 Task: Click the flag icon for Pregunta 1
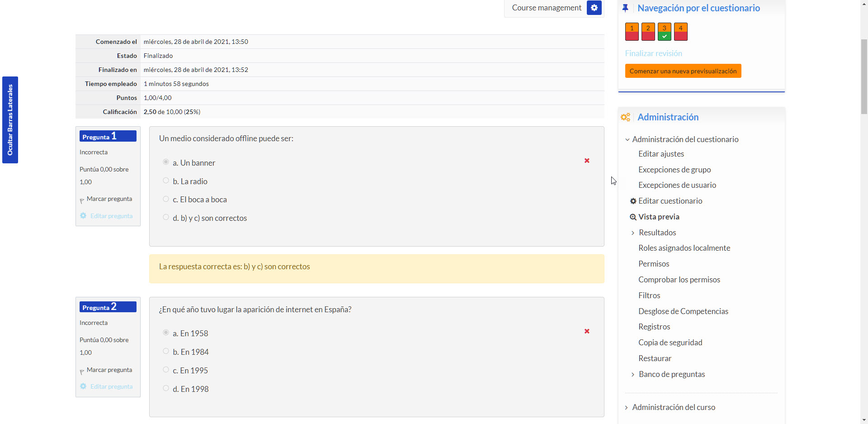pos(82,200)
